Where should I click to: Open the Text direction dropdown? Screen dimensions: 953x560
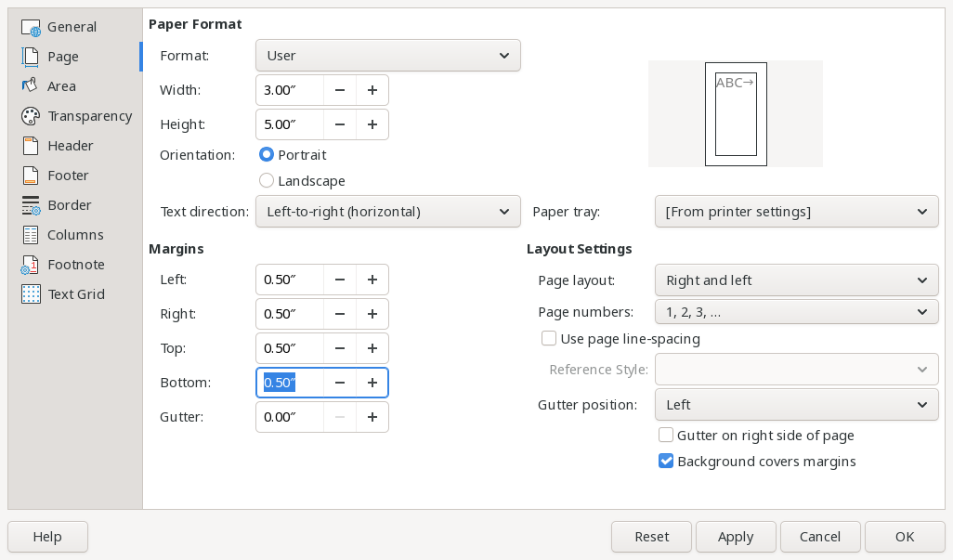pyautogui.click(x=387, y=212)
